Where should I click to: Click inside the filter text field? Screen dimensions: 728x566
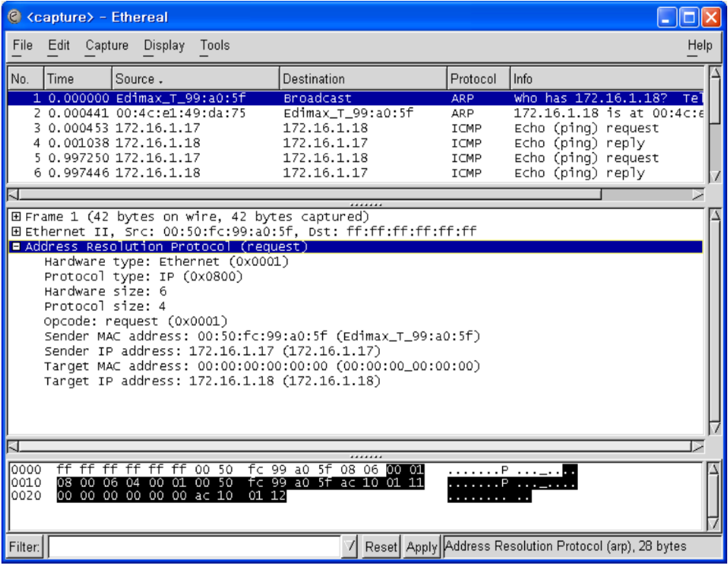coord(194,546)
